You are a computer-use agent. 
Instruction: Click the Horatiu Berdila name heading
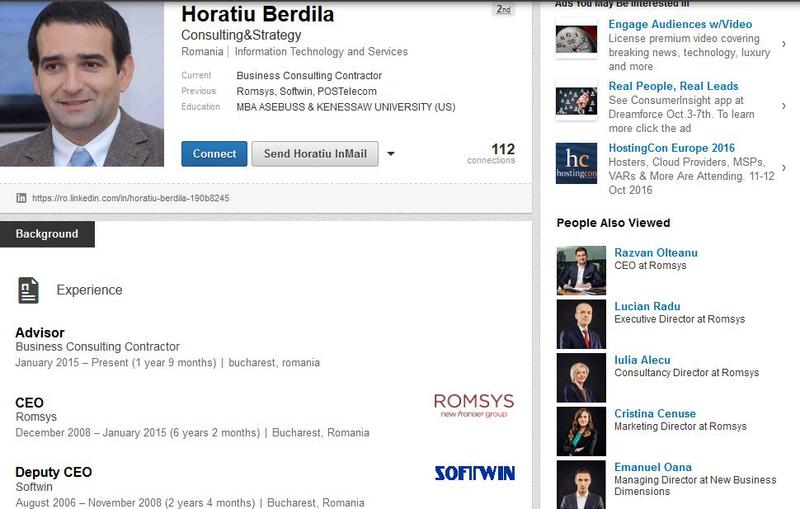(x=258, y=14)
